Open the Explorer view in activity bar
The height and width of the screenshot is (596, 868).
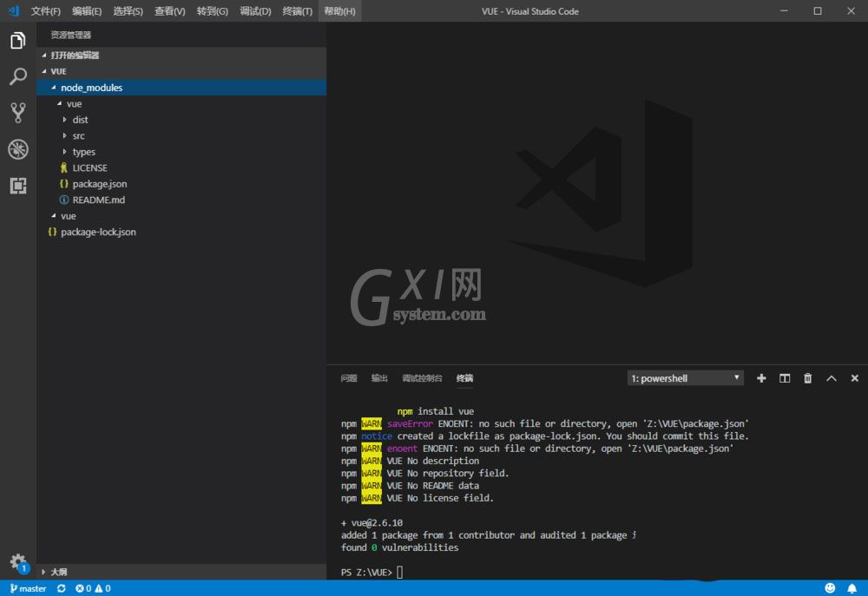17,41
